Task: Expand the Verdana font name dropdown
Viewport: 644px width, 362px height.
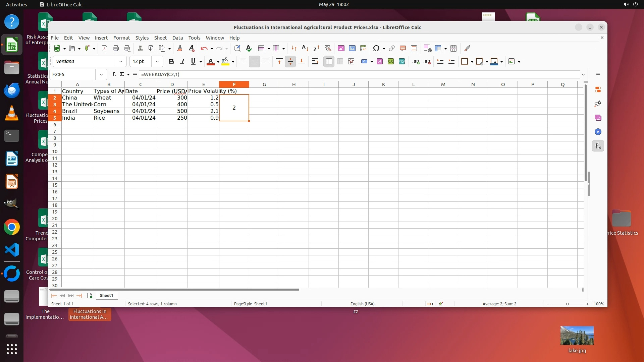Action: click(120, 61)
